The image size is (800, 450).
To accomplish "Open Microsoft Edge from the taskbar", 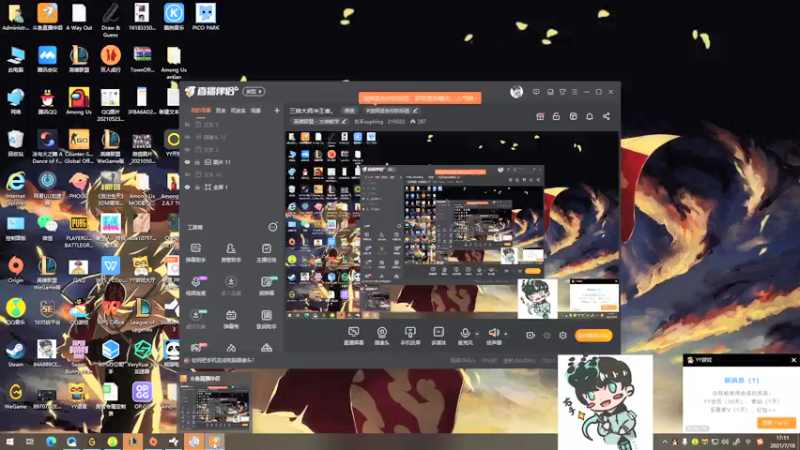I will [51, 441].
